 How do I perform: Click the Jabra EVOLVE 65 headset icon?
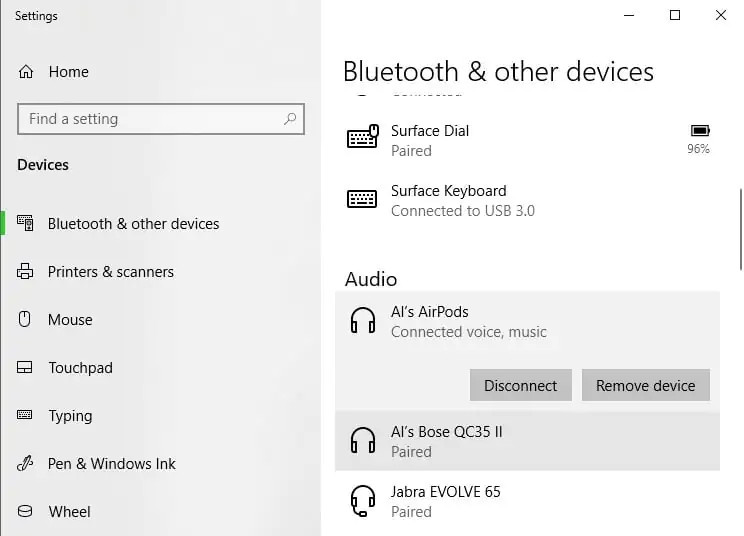pos(362,500)
